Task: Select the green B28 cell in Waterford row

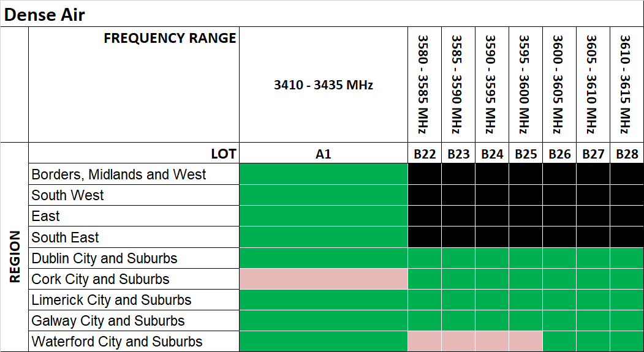Action: click(626, 342)
